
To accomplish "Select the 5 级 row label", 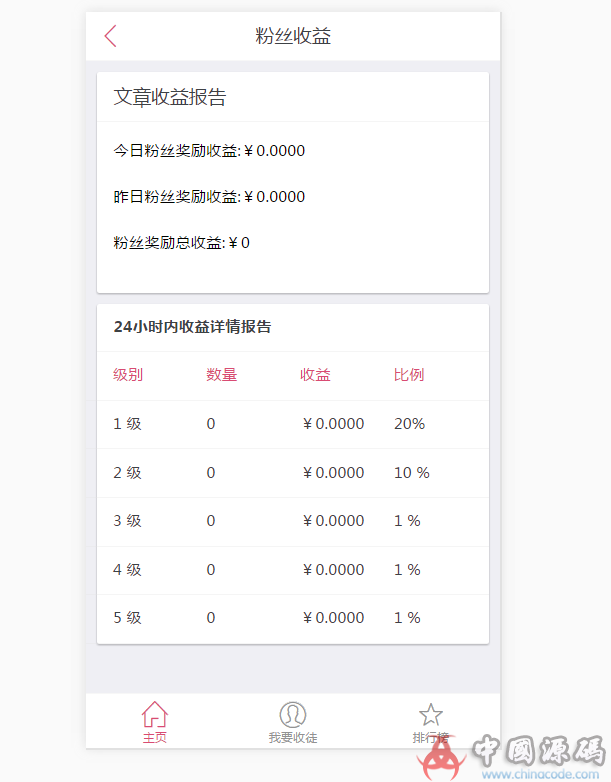I will click(x=128, y=618).
